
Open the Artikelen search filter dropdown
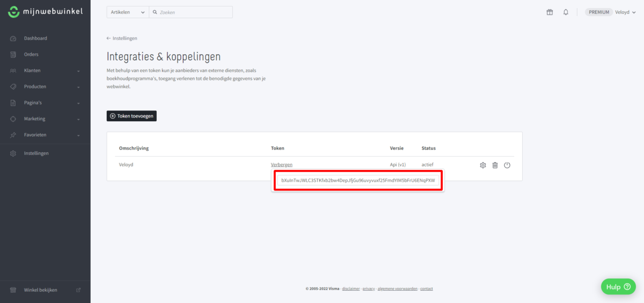[x=127, y=12]
